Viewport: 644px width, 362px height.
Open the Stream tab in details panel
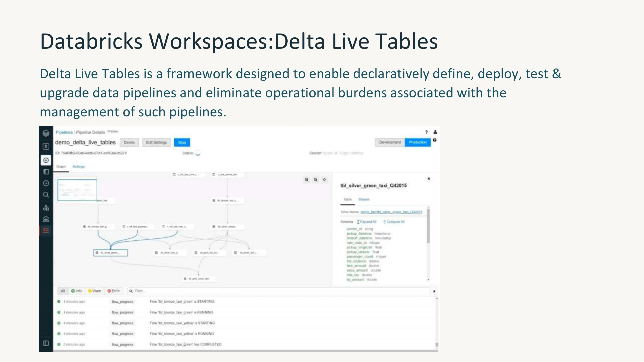(x=364, y=199)
